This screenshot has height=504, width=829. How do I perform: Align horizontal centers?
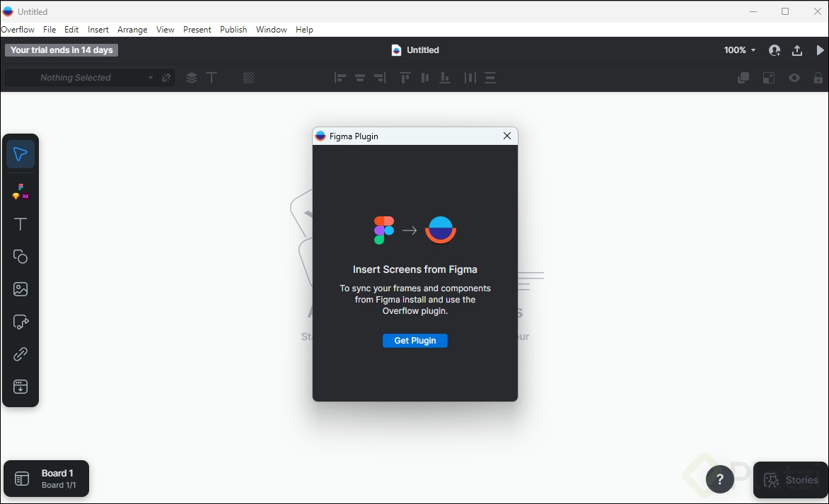(360, 78)
